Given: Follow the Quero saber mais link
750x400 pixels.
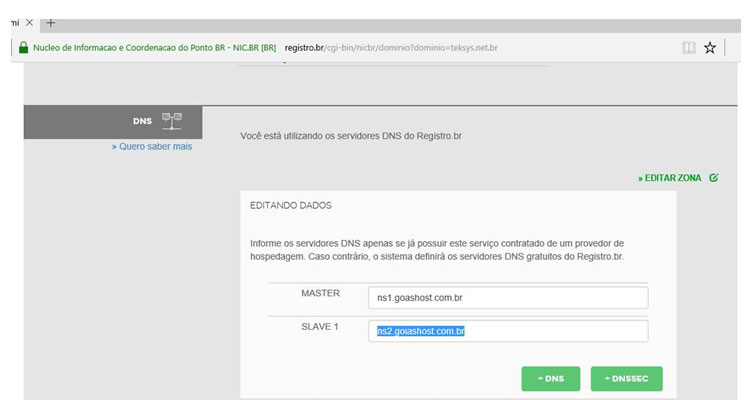Looking at the screenshot, I should (x=152, y=147).
